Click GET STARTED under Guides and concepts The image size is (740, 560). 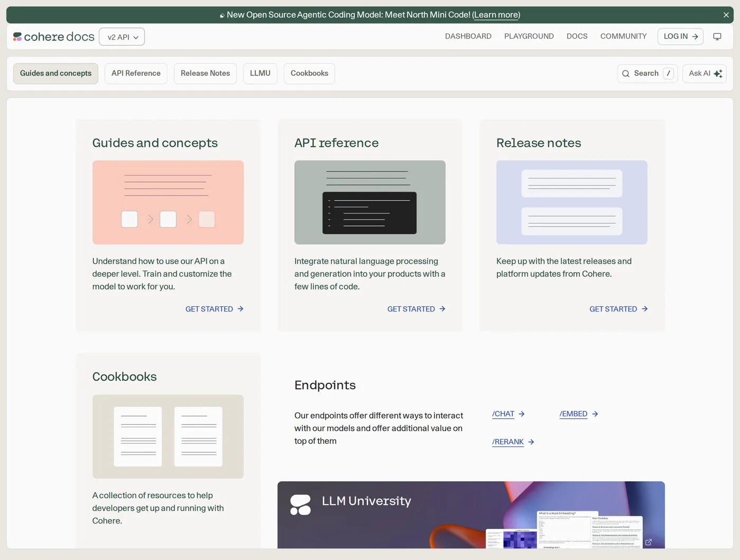point(214,309)
